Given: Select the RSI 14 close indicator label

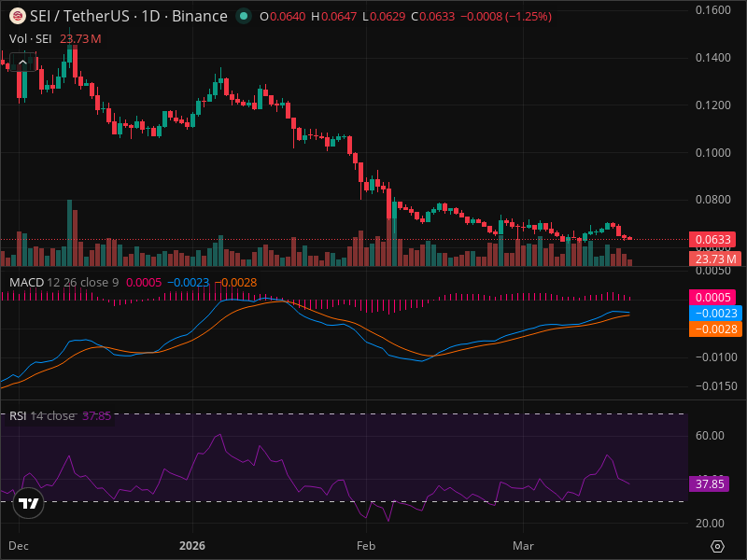Looking at the screenshot, I should 42,415.
